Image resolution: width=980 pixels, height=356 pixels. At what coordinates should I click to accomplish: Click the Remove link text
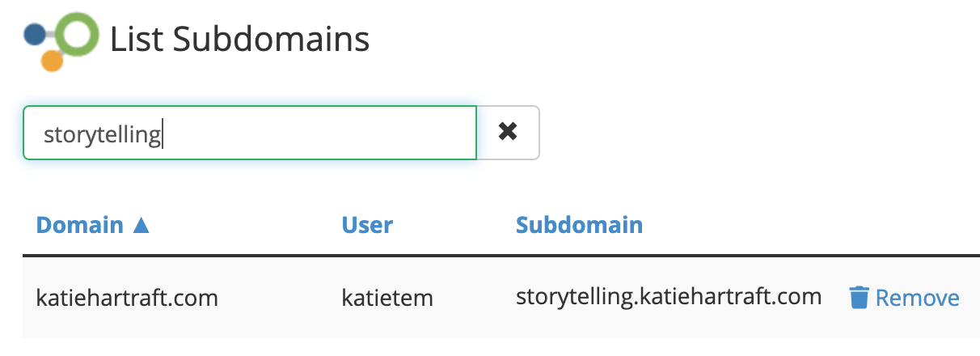918,298
